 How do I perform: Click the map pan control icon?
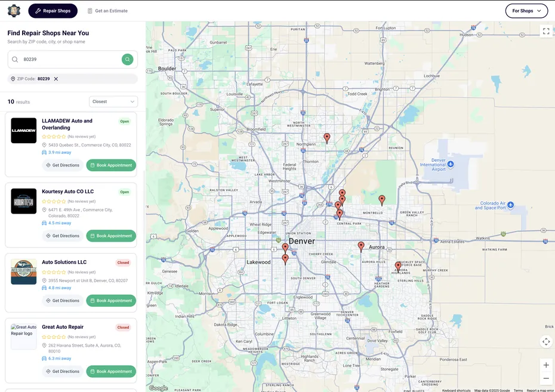tap(545, 341)
